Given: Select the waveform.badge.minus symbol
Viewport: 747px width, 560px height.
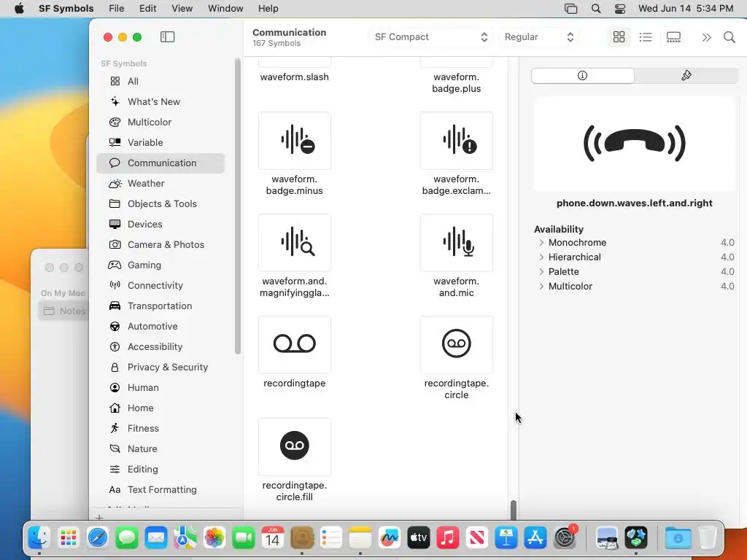Looking at the screenshot, I should [295, 141].
